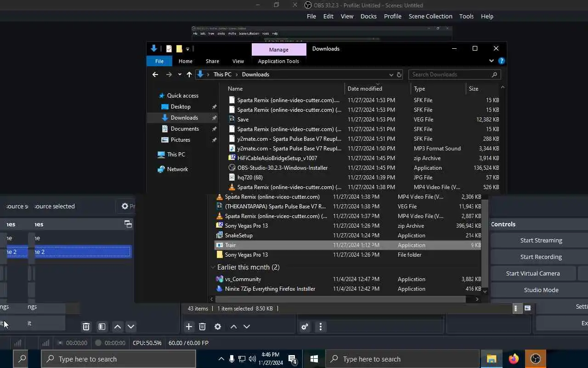Add a source with the plus icon
Image resolution: width=588 pixels, height=368 pixels.
189,327
